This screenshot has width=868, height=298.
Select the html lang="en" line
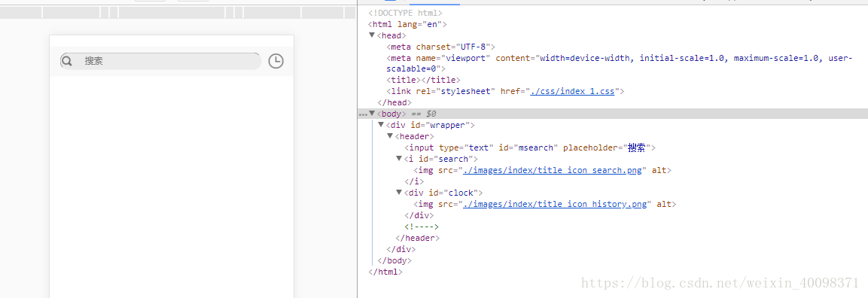click(407, 24)
